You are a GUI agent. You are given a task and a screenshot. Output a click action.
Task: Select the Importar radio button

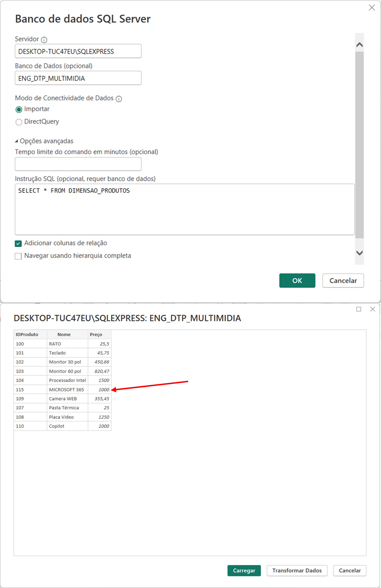pyautogui.click(x=19, y=110)
